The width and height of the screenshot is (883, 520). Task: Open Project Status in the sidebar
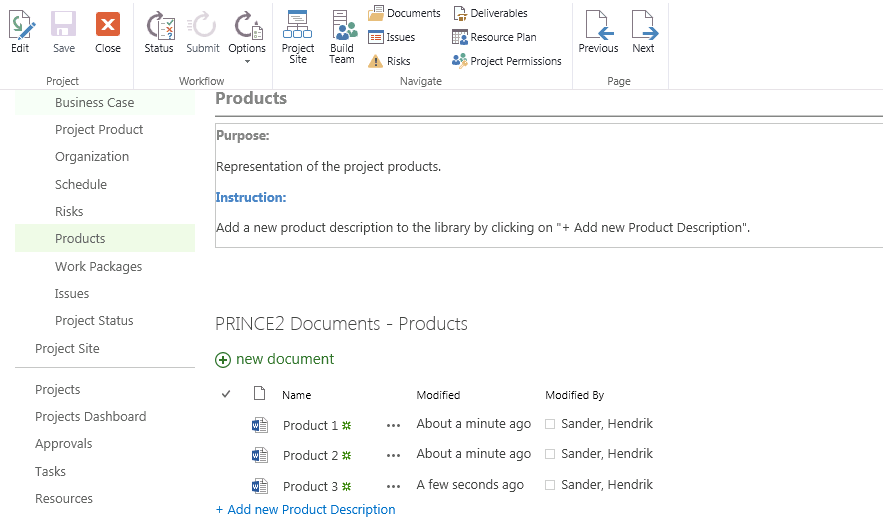(x=94, y=321)
